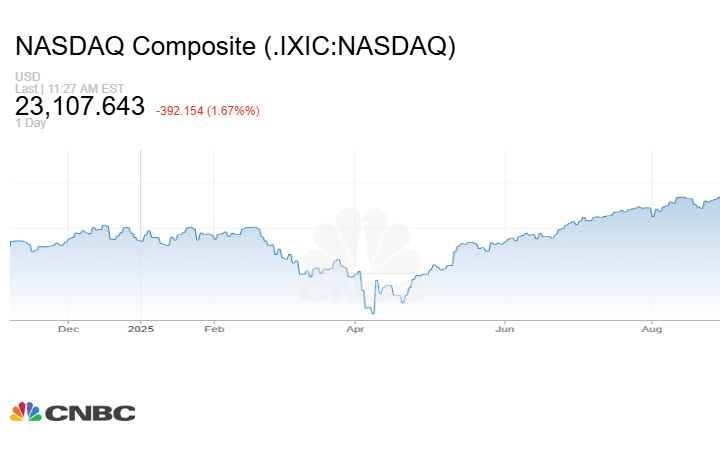Click the chart line's left starting edge

click(12, 242)
